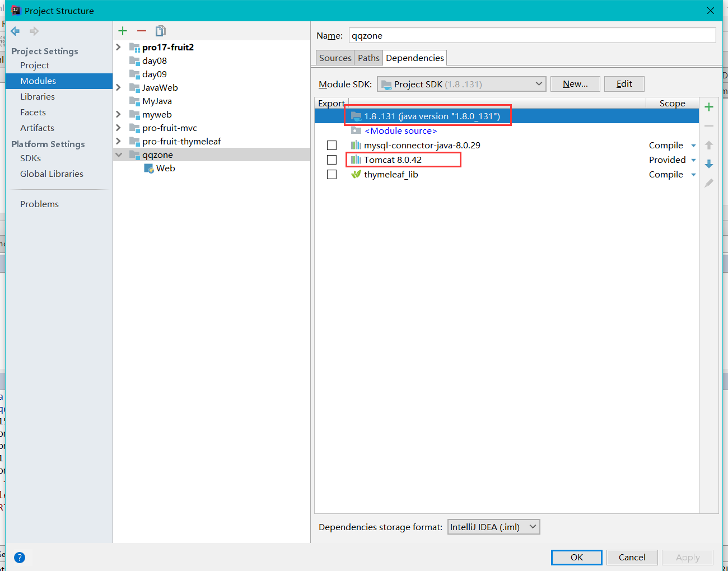This screenshot has width=728, height=571.
Task: Expand the JavaWeb module
Action: (119, 87)
